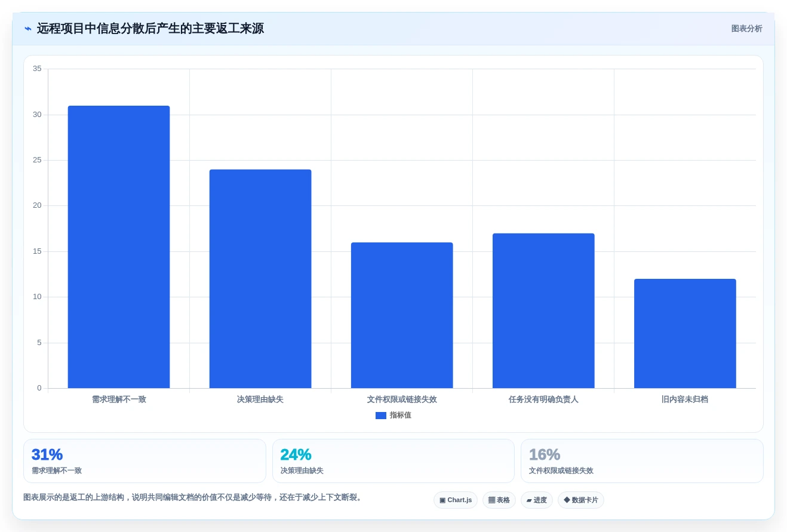Select the 文件权限或链接失效 bar in chart
Viewport: 787px width, 532px height.
pyautogui.click(x=402, y=315)
